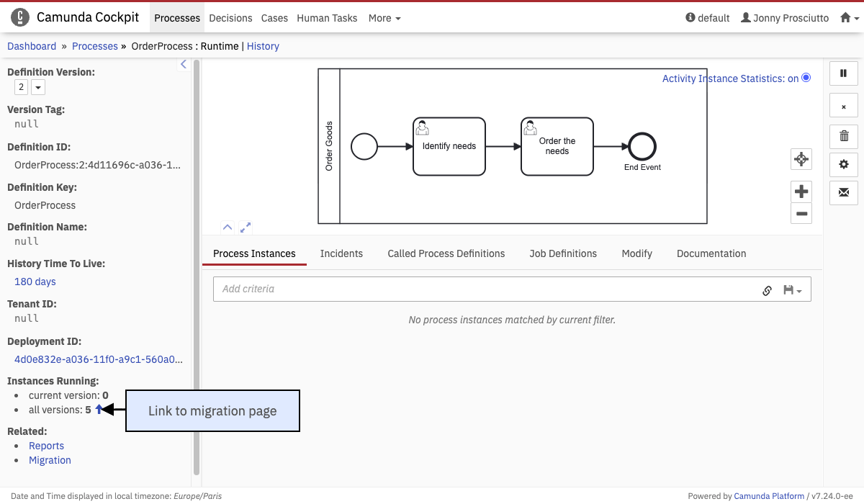Toggle Activity Instance Statistics radio button
Screen dimensions: 864x504
[x=806, y=78]
